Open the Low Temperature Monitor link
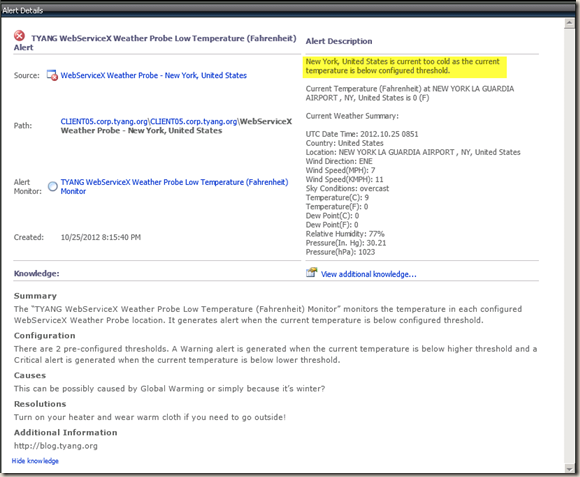 click(174, 186)
